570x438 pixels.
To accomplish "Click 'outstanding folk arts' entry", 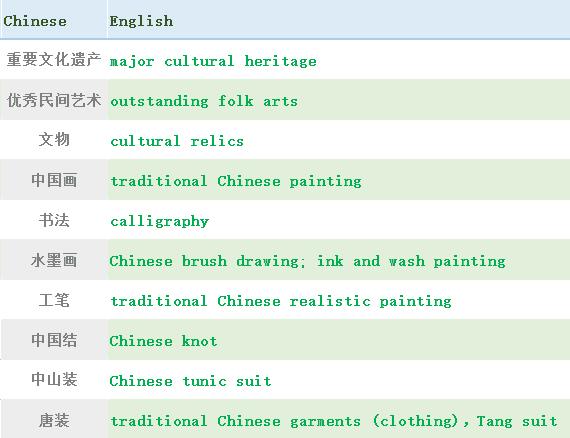I will pyautogui.click(x=204, y=101).
